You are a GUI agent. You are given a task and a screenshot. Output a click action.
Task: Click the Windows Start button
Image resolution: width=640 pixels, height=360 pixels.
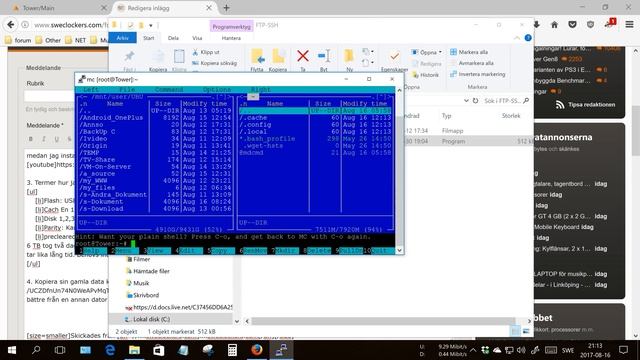coord(12,350)
